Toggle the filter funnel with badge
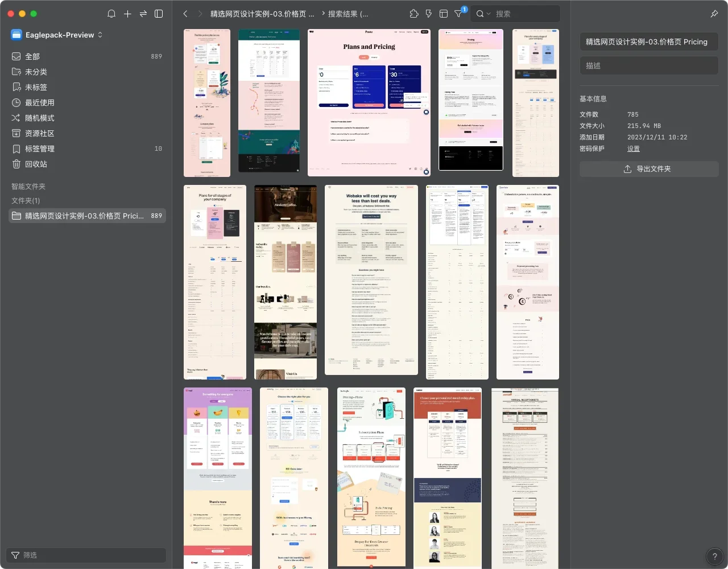 click(458, 14)
